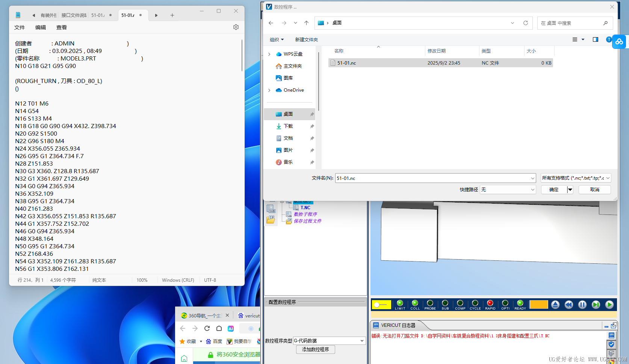The image size is (629, 364).
Task: Click the Reset Model eject icon
Action: (555, 305)
